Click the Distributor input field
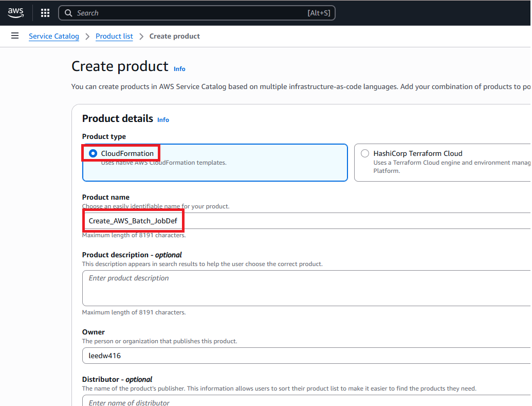The image size is (532, 406). (x=308, y=400)
